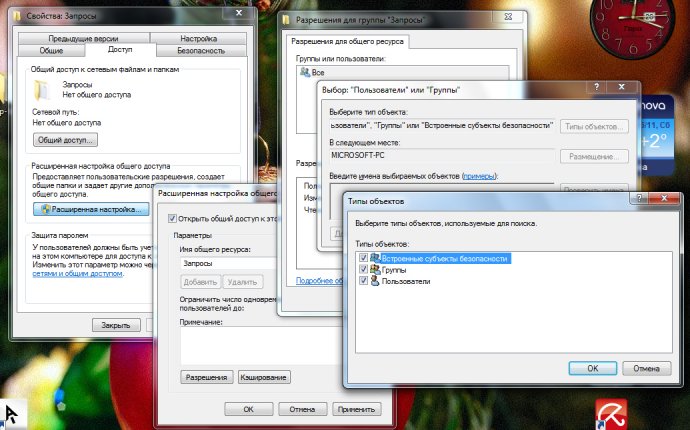This screenshot has width=690, height=430.
Task: Click the Добавить button for share name
Action: click(201, 282)
